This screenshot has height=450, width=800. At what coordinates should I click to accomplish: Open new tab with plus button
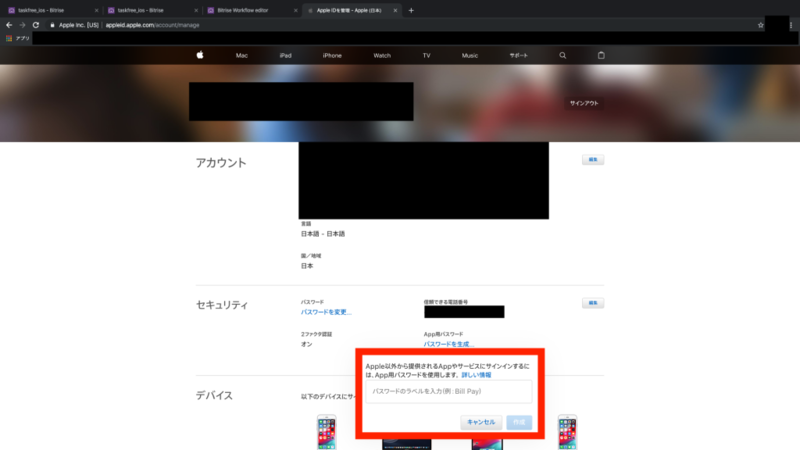[411, 10]
